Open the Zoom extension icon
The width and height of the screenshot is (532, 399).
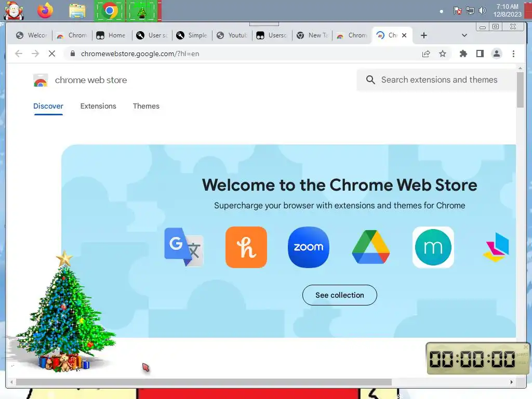(309, 247)
